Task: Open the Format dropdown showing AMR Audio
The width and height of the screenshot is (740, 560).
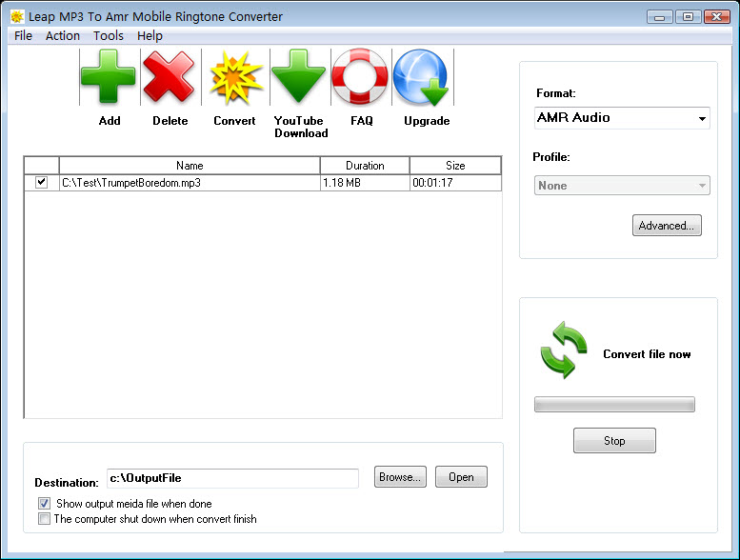Action: 622,118
